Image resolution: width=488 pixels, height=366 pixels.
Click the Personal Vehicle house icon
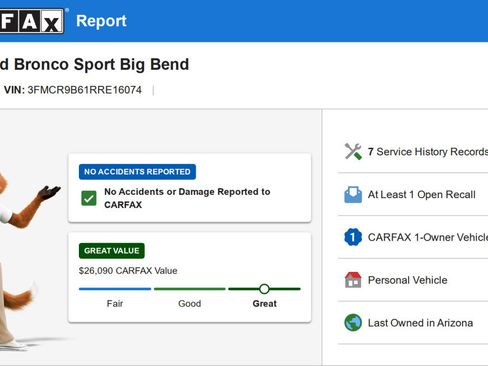353,280
